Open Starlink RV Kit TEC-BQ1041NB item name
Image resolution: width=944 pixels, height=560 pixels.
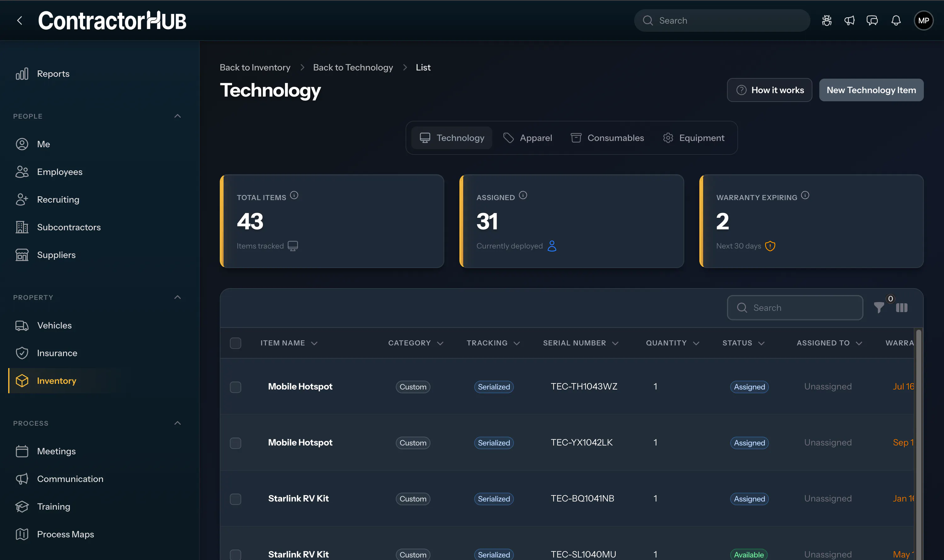(x=298, y=499)
